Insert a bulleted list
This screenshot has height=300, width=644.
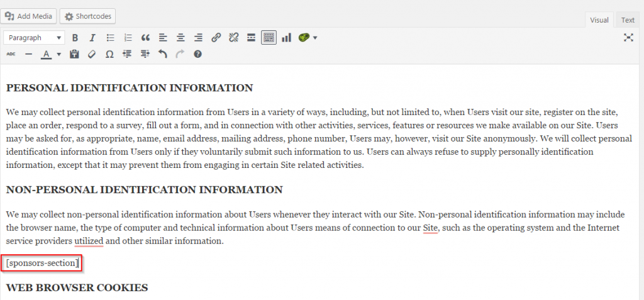(x=110, y=38)
